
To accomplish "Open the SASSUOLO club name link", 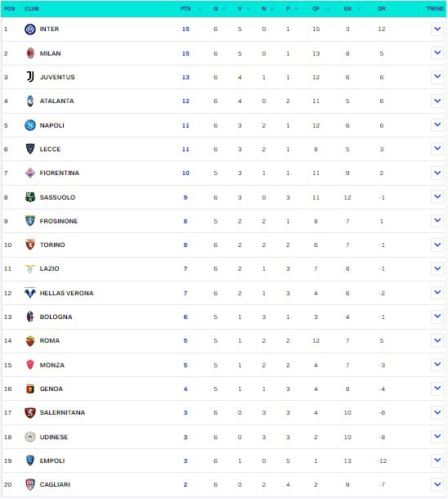I will (57, 197).
